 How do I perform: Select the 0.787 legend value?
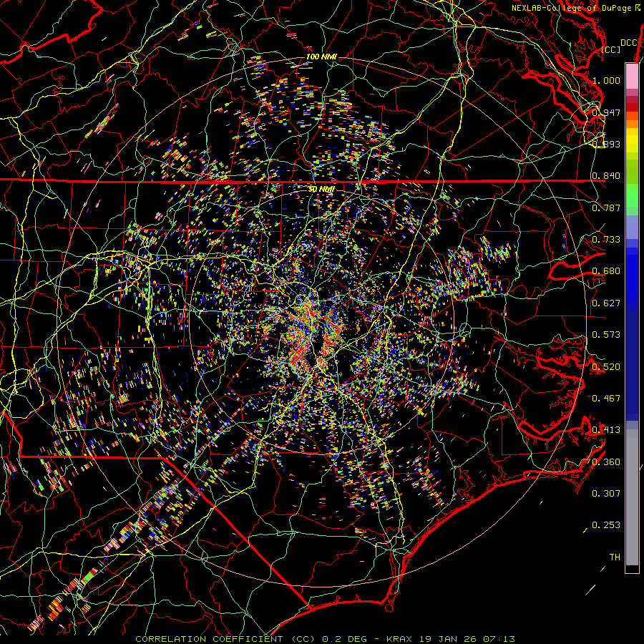(x=606, y=208)
